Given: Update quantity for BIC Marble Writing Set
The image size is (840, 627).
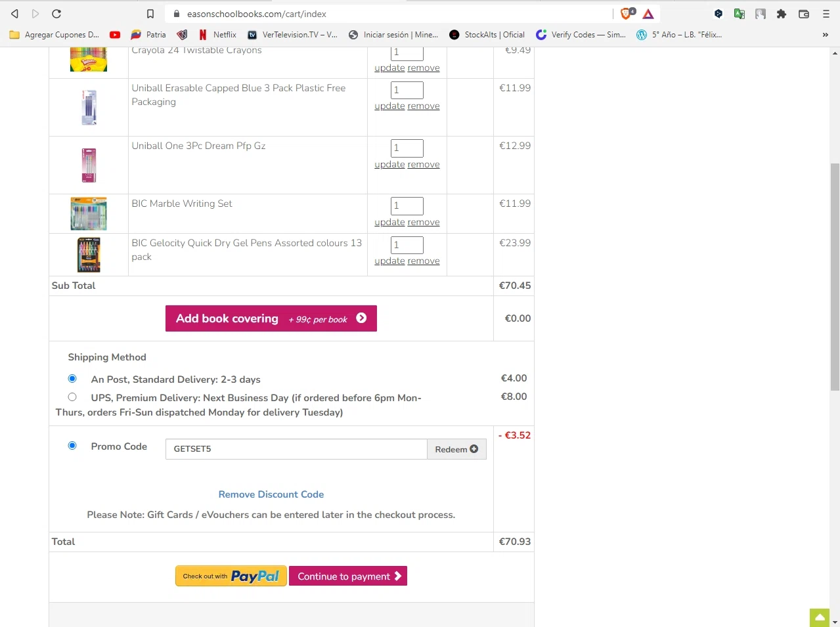Looking at the screenshot, I should [x=389, y=222].
